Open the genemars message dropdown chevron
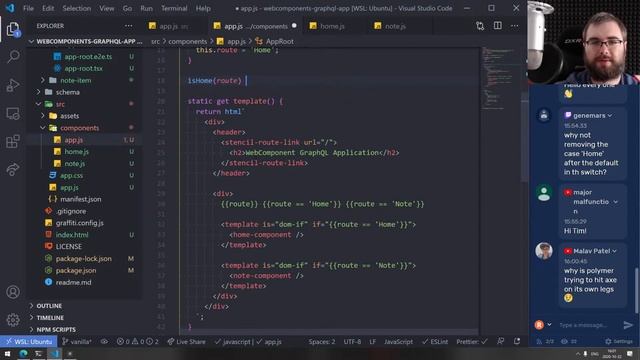Viewport: 640px width, 360px height. pos(609,116)
